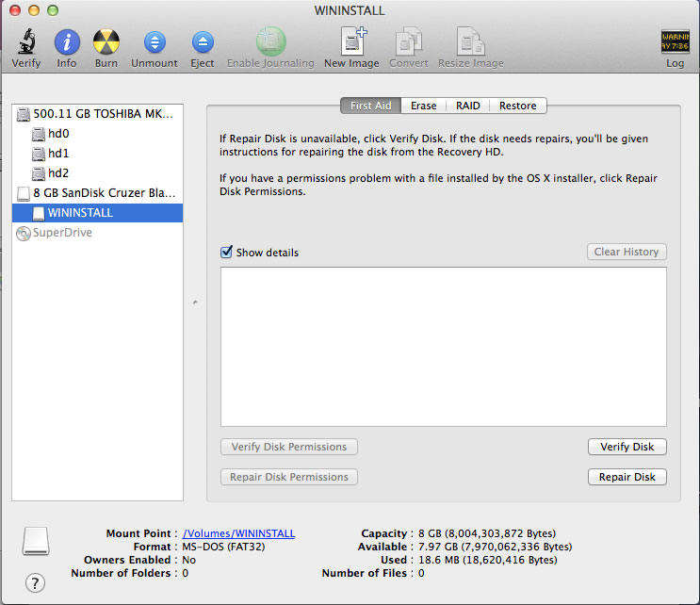This screenshot has height=605, width=700.
Task: Click the Clear History button
Action: point(627,252)
